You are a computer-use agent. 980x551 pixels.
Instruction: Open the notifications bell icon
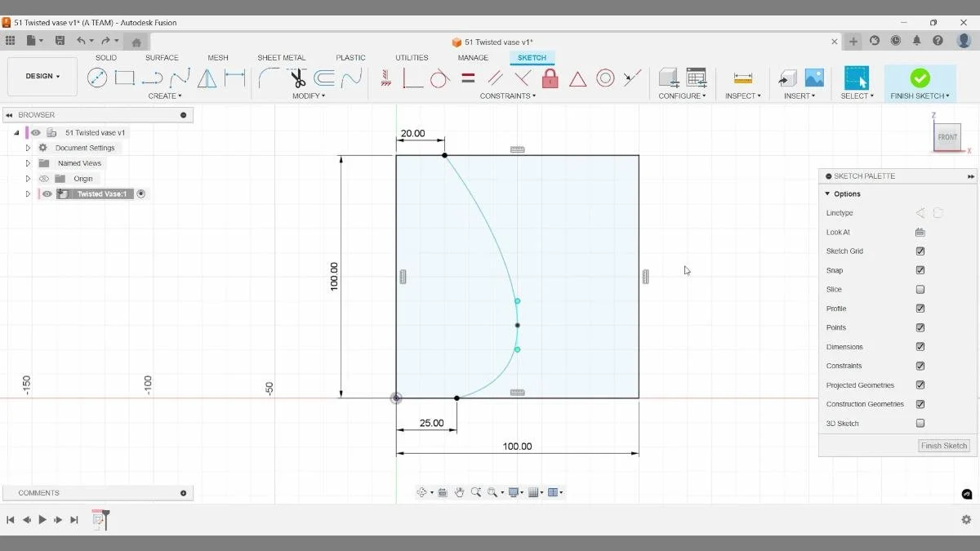917,41
